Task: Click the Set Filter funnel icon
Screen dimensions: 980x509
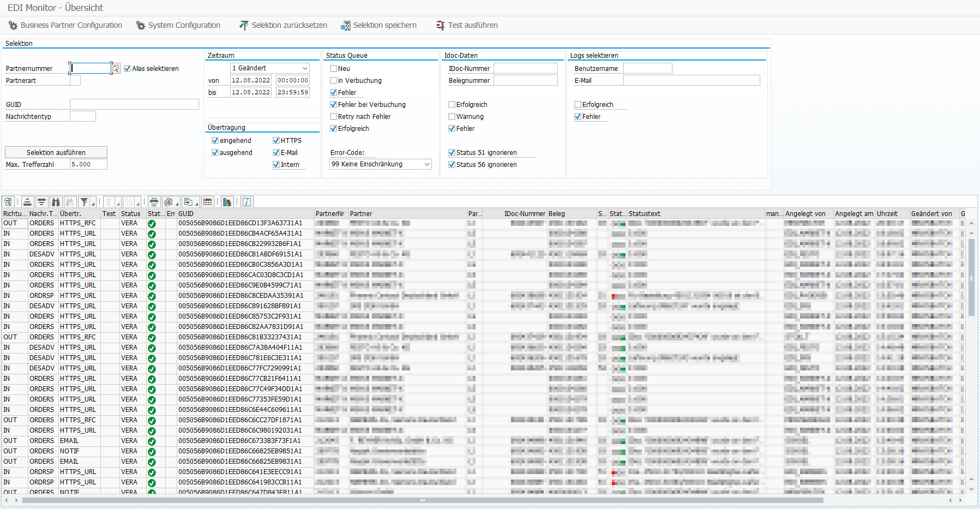Action: point(84,202)
